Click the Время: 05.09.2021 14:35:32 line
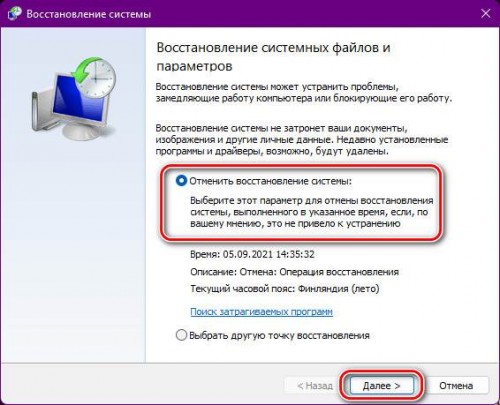500x405 pixels. coord(252,254)
